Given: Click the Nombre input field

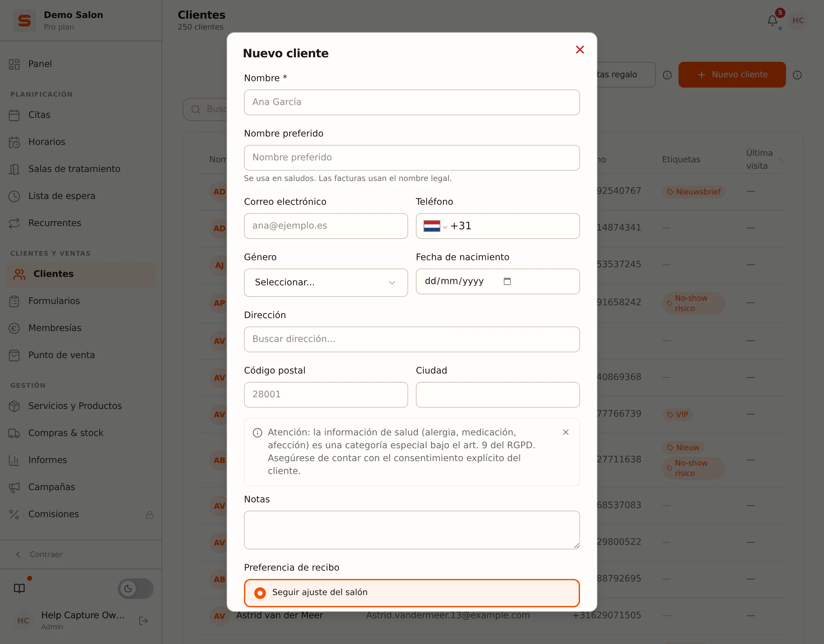Looking at the screenshot, I should (412, 102).
